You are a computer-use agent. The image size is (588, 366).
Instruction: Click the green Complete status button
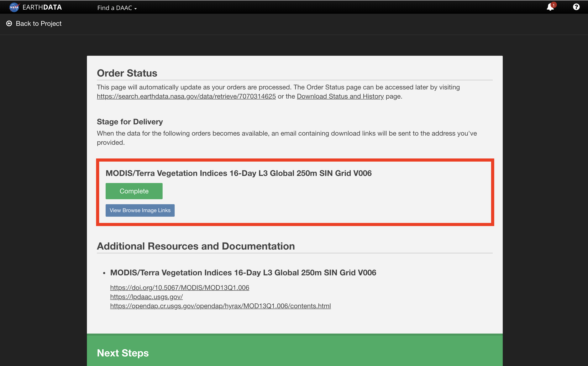pos(134,191)
